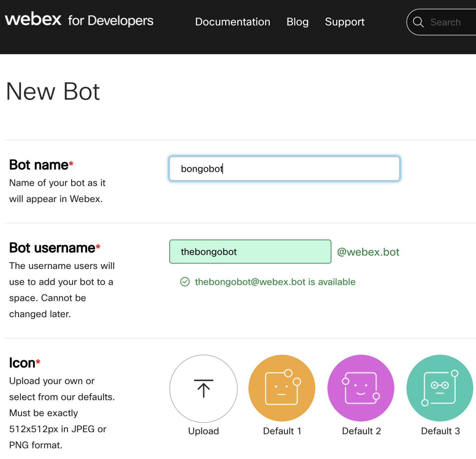
Task: Go to the Blog page
Action: pos(297,22)
